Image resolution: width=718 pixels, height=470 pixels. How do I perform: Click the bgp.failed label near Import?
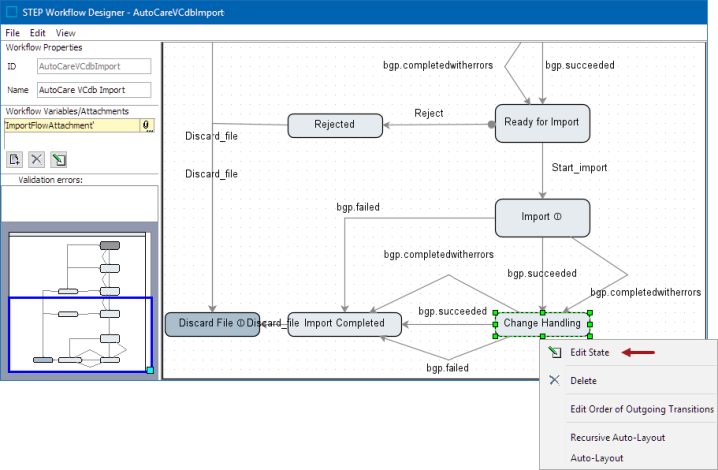358,207
